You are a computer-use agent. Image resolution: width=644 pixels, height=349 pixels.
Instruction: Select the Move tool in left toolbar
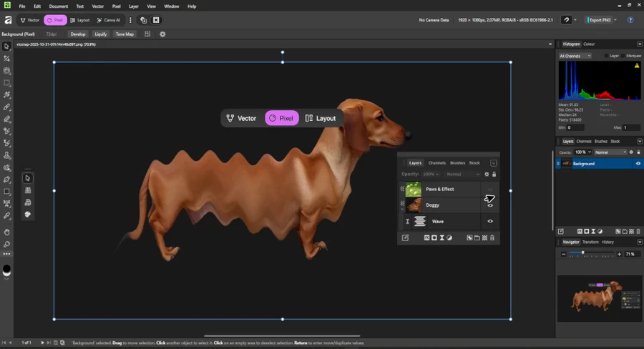6,46
